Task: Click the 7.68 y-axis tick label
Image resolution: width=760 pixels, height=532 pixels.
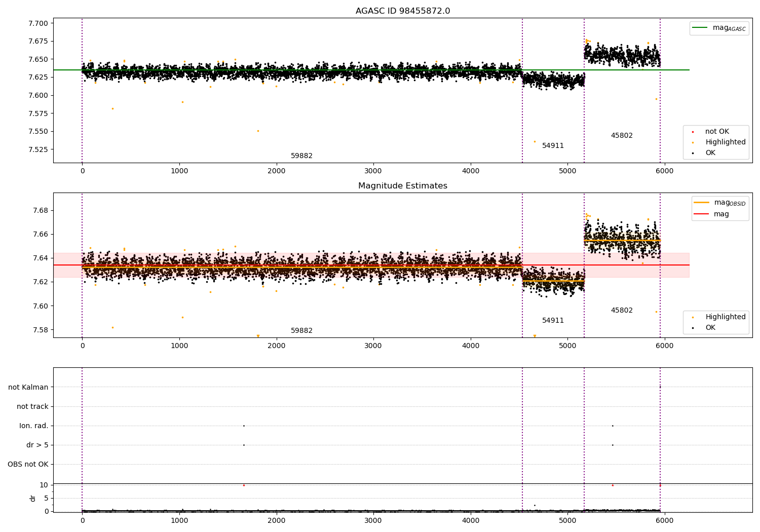Action: click(x=40, y=210)
